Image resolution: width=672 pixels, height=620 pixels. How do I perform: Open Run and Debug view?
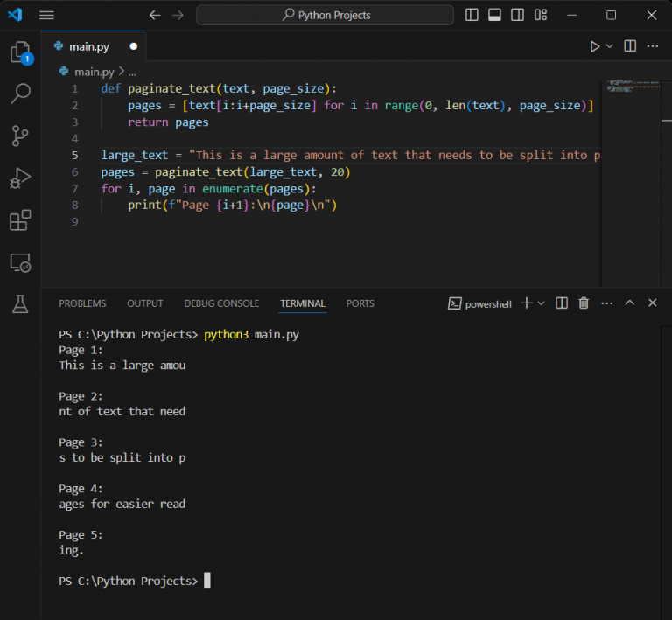19,178
